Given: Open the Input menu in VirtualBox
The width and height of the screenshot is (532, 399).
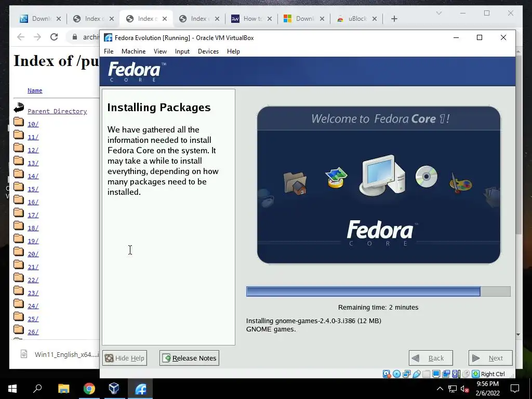Looking at the screenshot, I should pyautogui.click(x=182, y=51).
